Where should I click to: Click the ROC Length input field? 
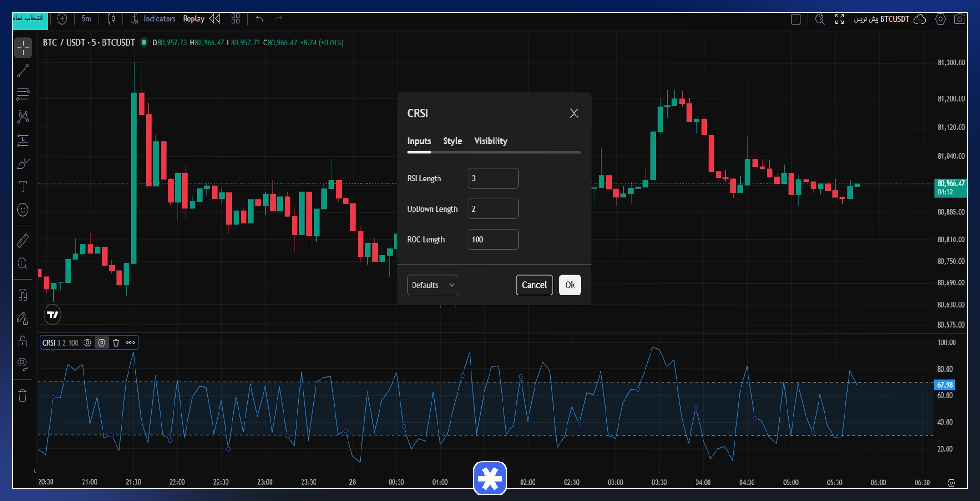[x=493, y=239]
